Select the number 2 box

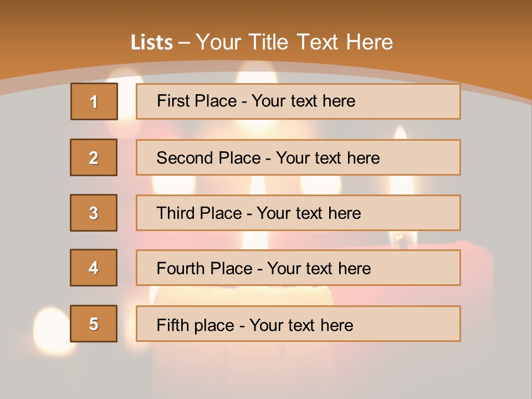(x=94, y=157)
